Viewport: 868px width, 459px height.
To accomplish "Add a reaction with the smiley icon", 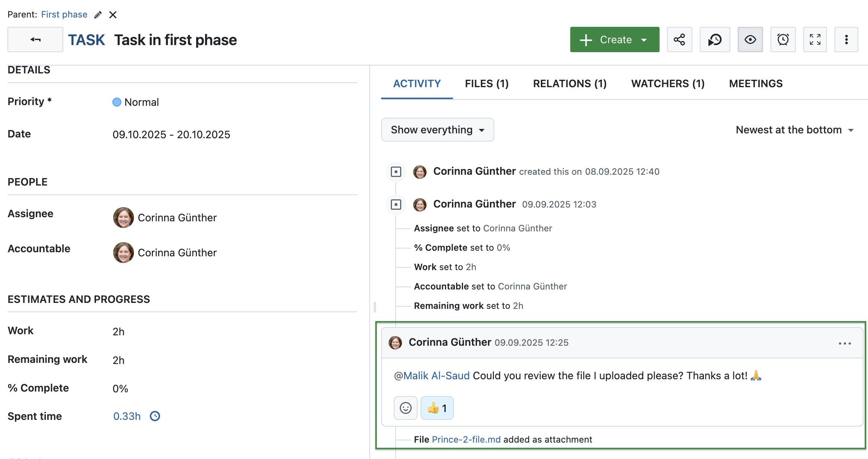I will click(x=405, y=408).
